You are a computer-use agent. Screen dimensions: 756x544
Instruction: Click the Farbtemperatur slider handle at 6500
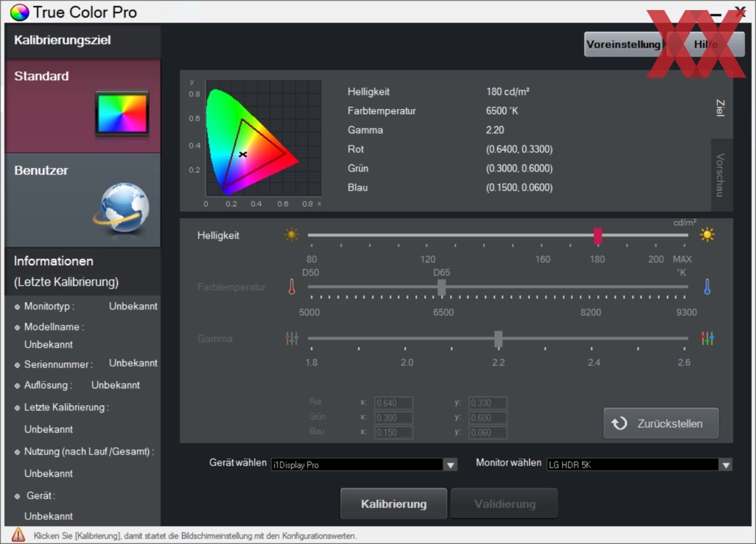pos(441,287)
